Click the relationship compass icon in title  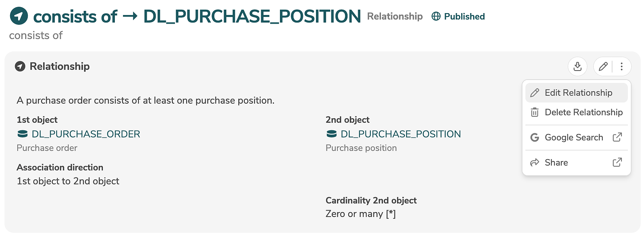click(x=19, y=16)
